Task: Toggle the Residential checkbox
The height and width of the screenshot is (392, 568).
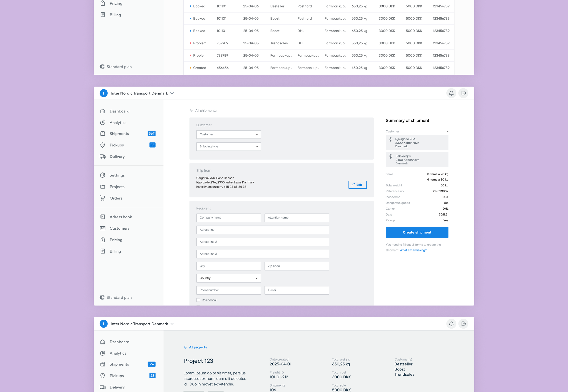Action: click(x=198, y=300)
